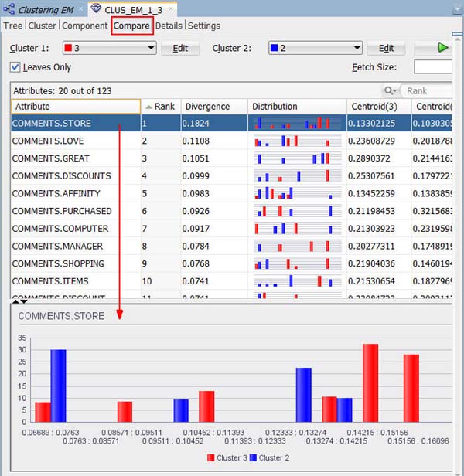Open the Settings tab

pos(204,25)
